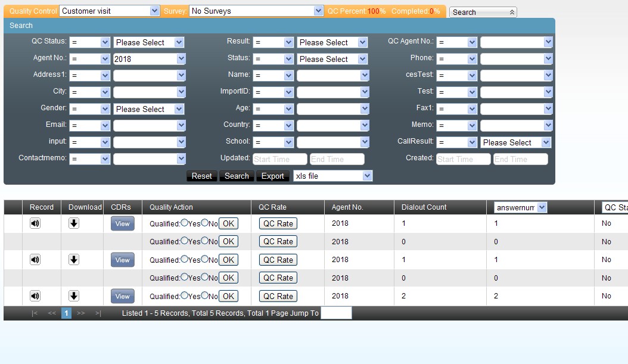The height and width of the screenshot is (364, 628).
Task: Download the recording in the first row
Action: 74,223
